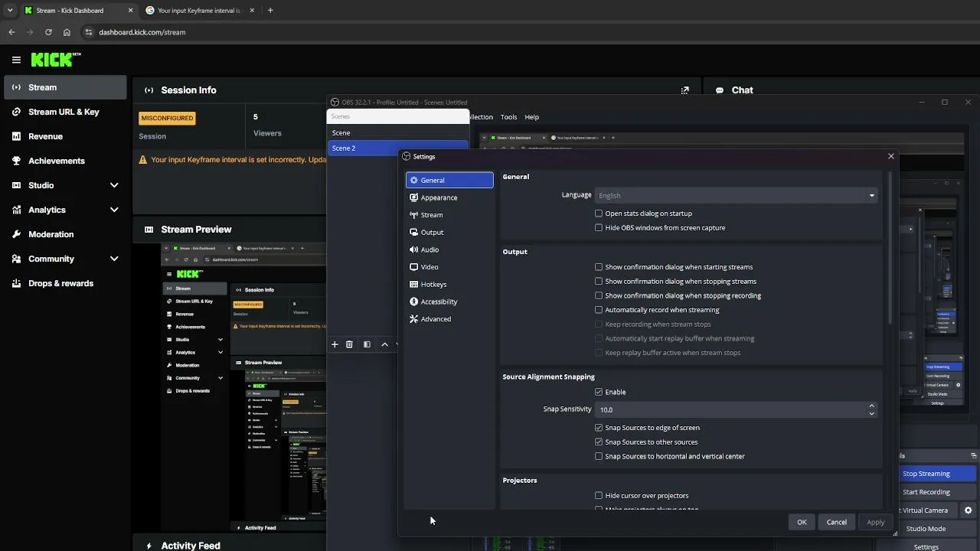The height and width of the screenshot is (551, 980).
Task: Uncheck Enable under Source Alignment Snapping
Action: click(x=599, y=392)
